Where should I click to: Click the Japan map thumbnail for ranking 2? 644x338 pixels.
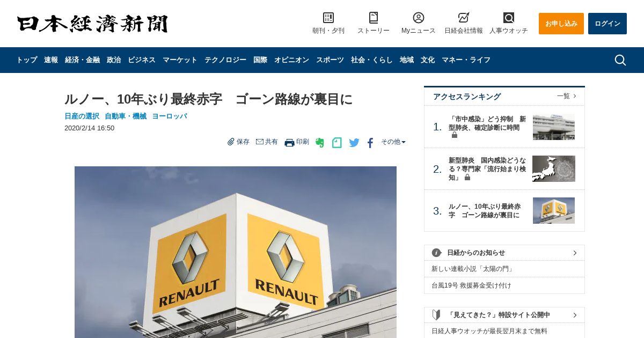[x=554, y=169]
